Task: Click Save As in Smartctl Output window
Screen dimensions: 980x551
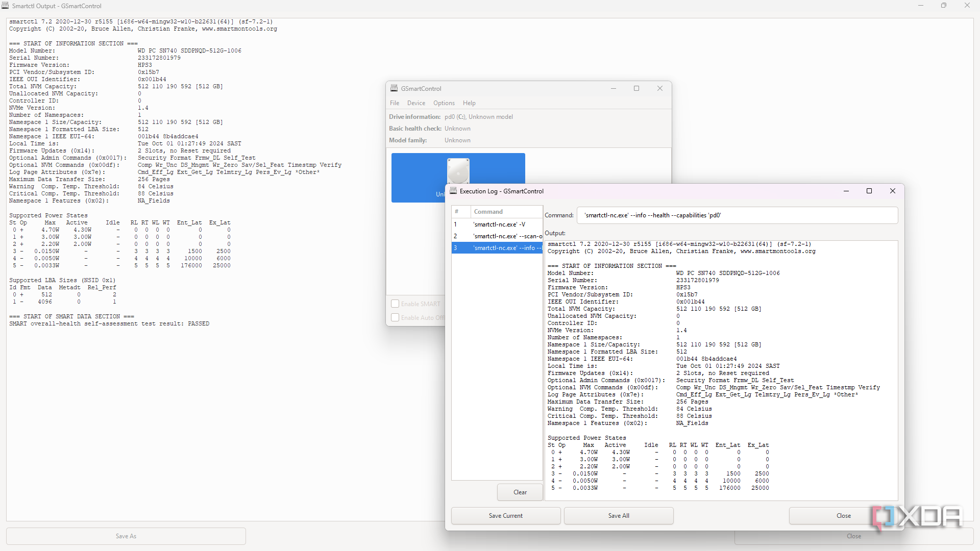Action: coord(126,536)
